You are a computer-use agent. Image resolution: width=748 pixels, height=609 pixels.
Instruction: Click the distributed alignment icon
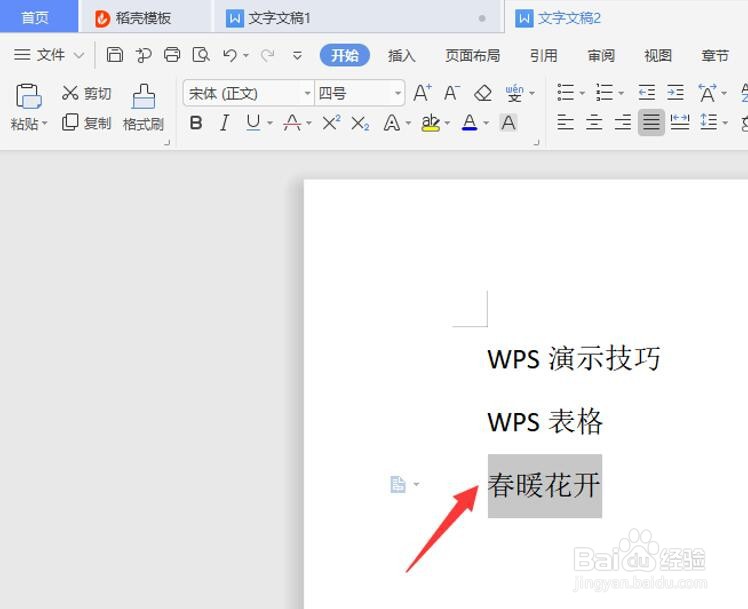point(680,123)
